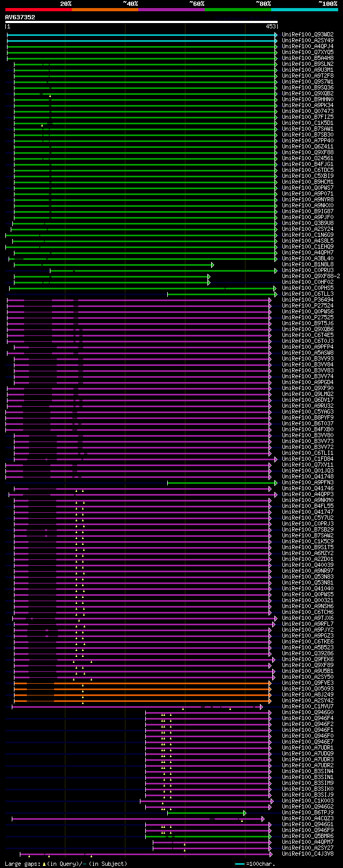Click the purple alignment bar of UniRef100_C5YAG3

pos(138,412)
